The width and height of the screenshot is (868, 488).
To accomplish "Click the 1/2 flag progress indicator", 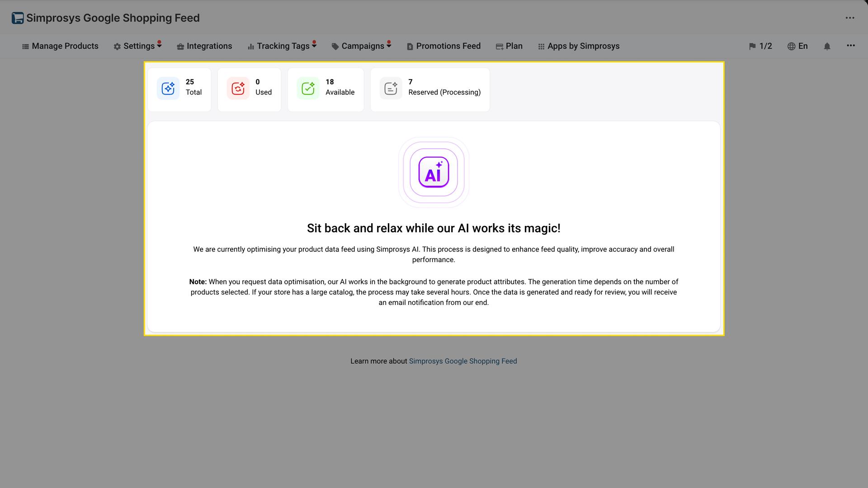I will (760, 46).
